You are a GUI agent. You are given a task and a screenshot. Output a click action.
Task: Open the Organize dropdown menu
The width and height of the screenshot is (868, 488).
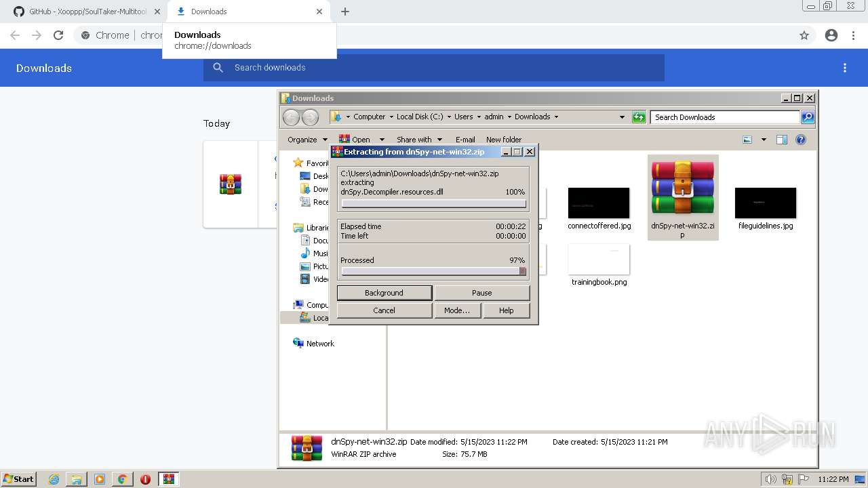(307, 140)
